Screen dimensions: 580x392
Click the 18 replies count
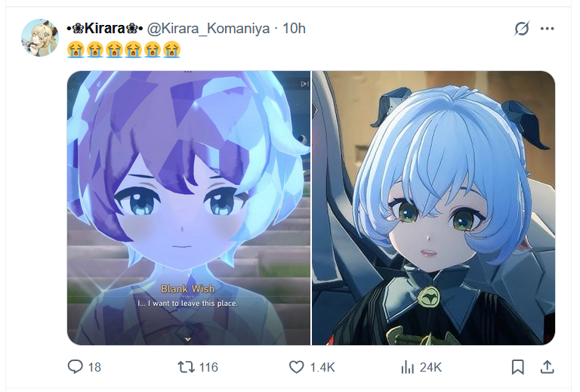click(94, 367)
